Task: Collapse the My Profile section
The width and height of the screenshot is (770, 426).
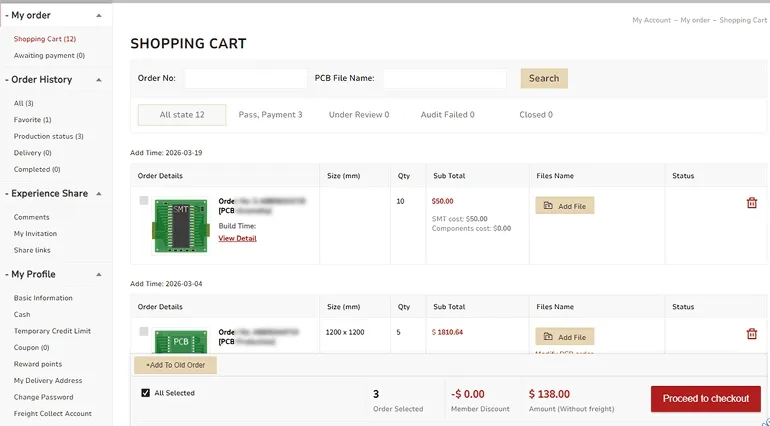Action: tap(99, 274)
